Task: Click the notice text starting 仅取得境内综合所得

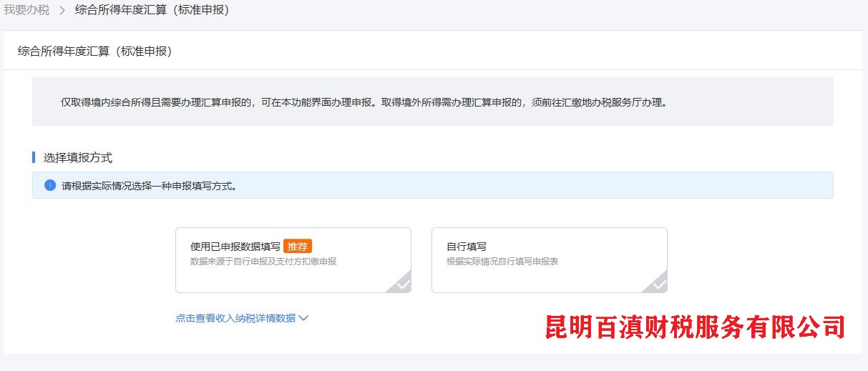Action: tap(364, 102)
